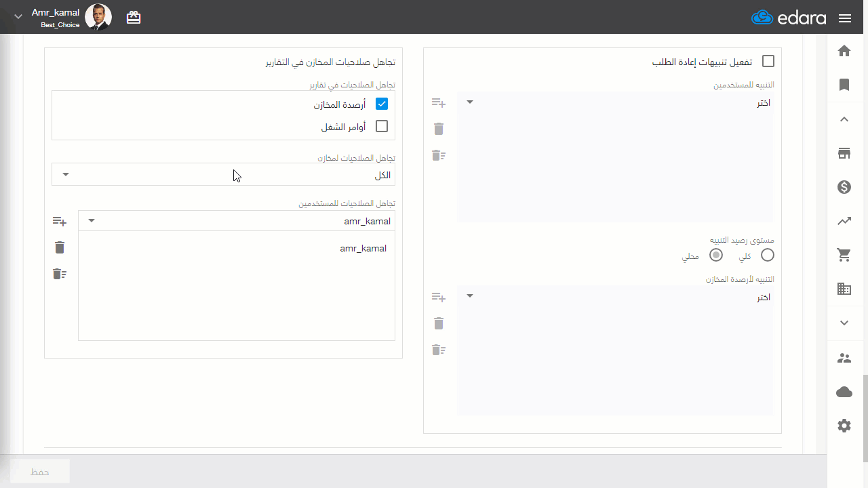This screenshot has width=868, height=488.
Task: Add user to تجاهل الصلاحيات للمستخدمين list
Action: [x=60, y=222]
